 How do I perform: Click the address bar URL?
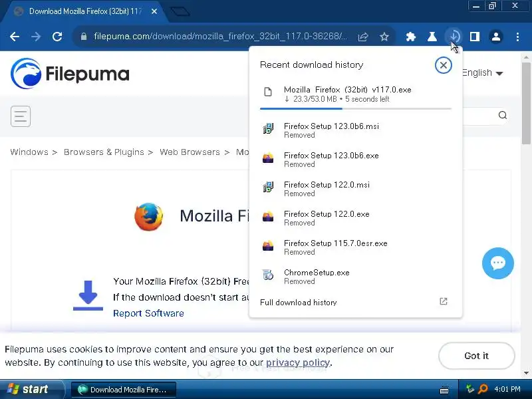(221, 37)
